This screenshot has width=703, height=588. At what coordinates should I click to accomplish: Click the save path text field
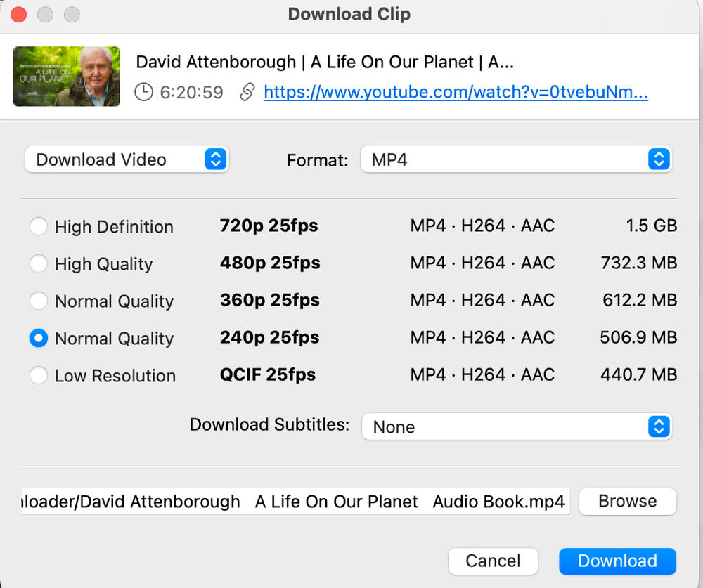[296, 502]
